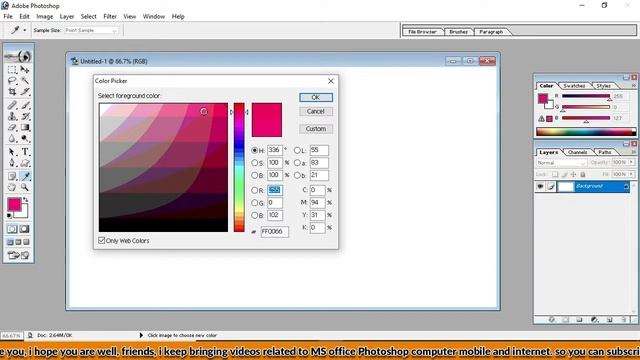Click the out-of-gamut warning triangle
This screenshot has width=640, height=360.
(x=541, y=118)
